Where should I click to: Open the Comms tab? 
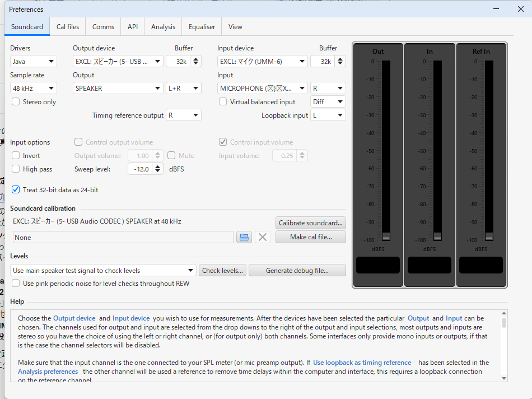coord(103,27)
